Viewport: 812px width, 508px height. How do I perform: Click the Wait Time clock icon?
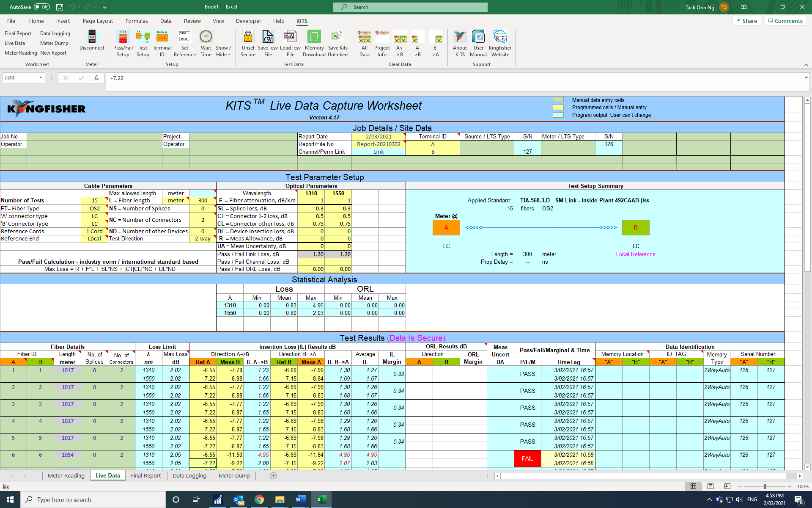(206, 37)
